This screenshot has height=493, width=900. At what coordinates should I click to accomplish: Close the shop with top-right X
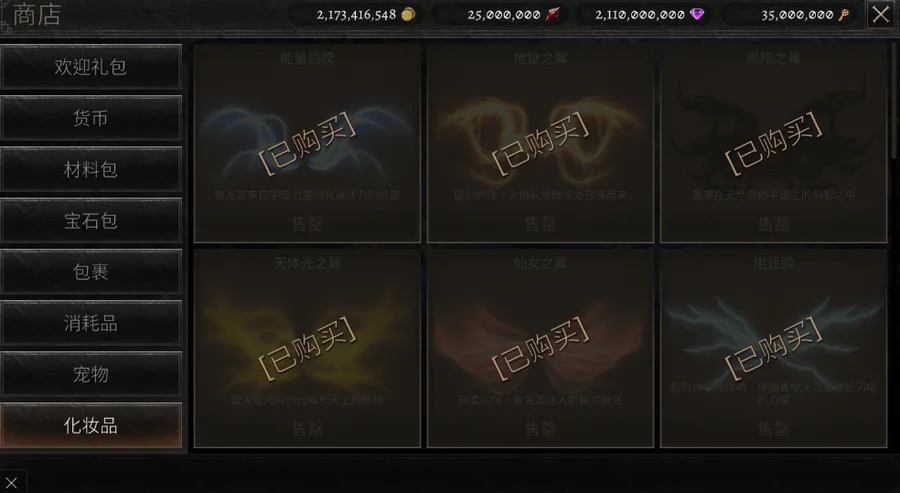pos(880,14)
